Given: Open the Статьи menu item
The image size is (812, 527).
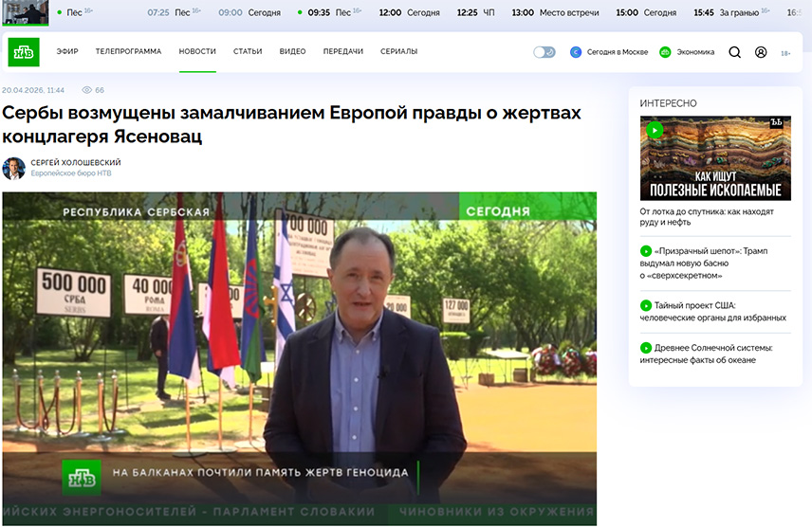Looking at the screenshot, I should click(x=248, y=51).
